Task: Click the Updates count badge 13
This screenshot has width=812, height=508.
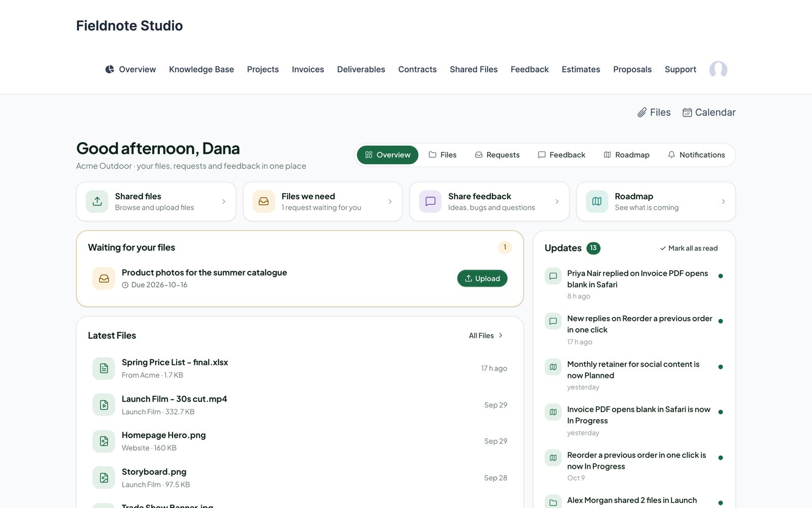Action: coord(593,248)
